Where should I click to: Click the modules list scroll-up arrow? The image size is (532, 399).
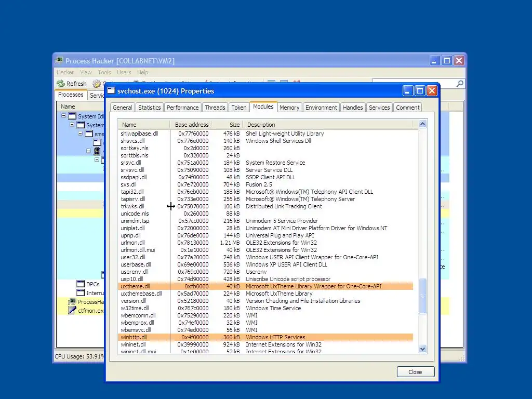pyautogui.click(x=422, y=124)
